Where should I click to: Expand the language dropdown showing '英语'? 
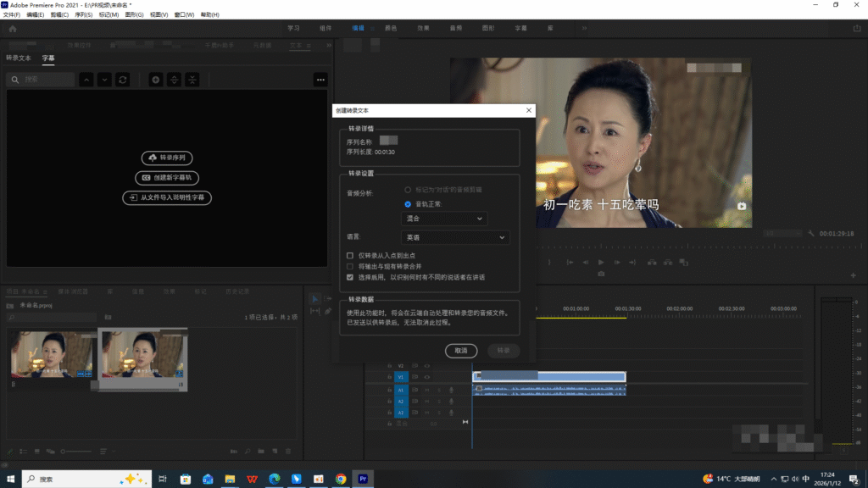[x=455, y=238]
